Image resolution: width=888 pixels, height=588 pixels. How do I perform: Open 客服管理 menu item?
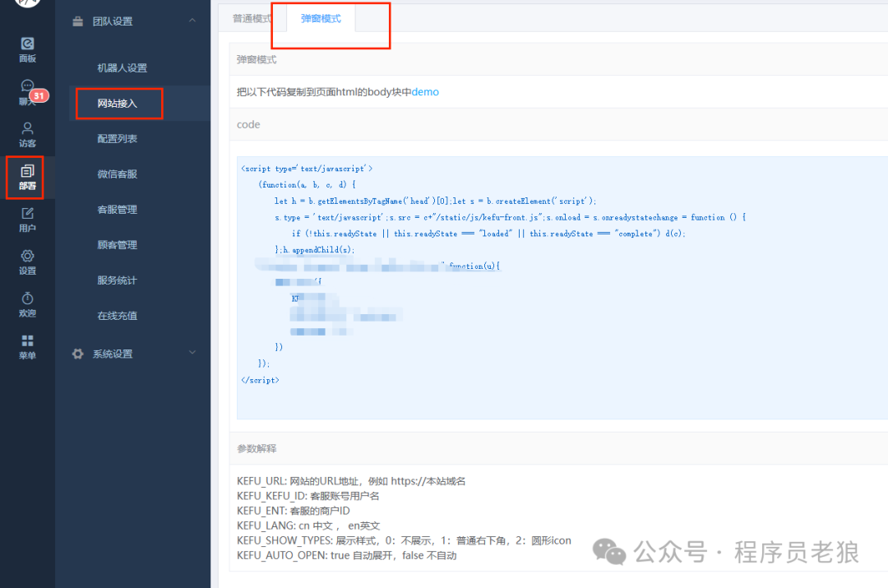pos(118,210)
